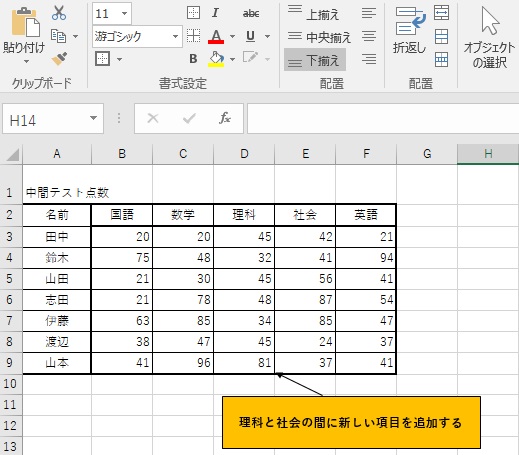This screenshot has width=519, height=455.
Task: Click the 折返し wrap text button
Action: [410, 30]
